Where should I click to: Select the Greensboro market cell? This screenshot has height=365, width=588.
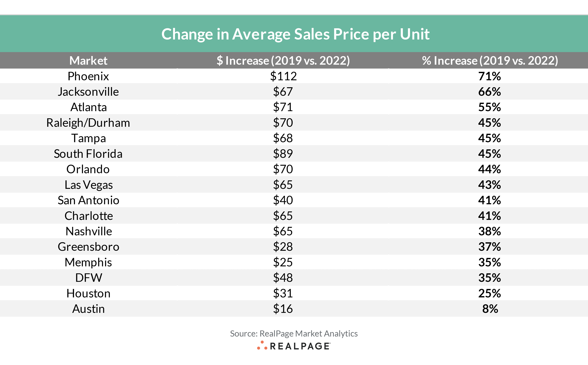coord(89,247)
